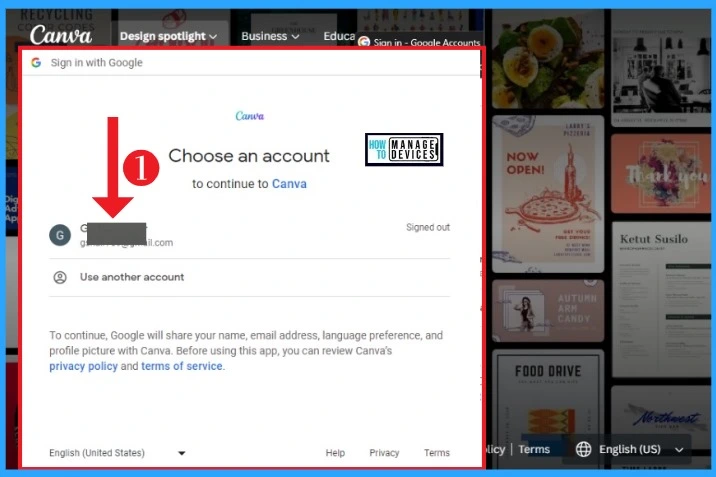
Task: Open the English (United States) language dropdown
Action: coord(117,453)
